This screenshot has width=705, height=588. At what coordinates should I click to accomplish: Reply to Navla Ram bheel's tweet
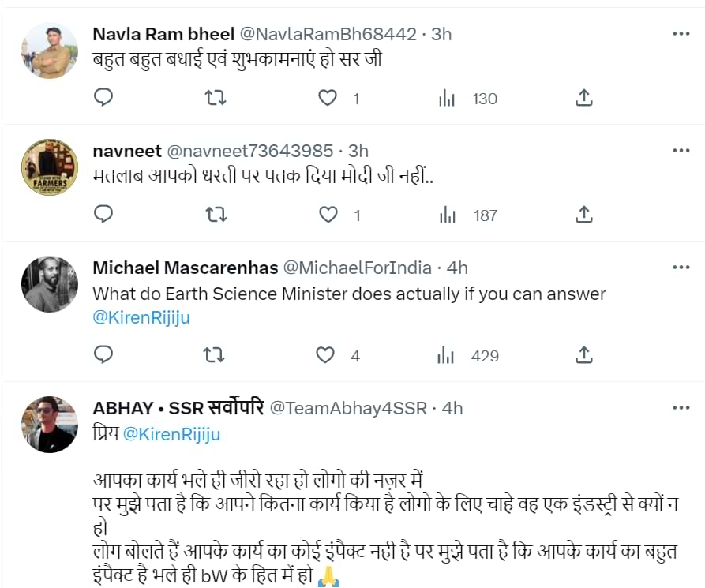[x=103, y=98]
